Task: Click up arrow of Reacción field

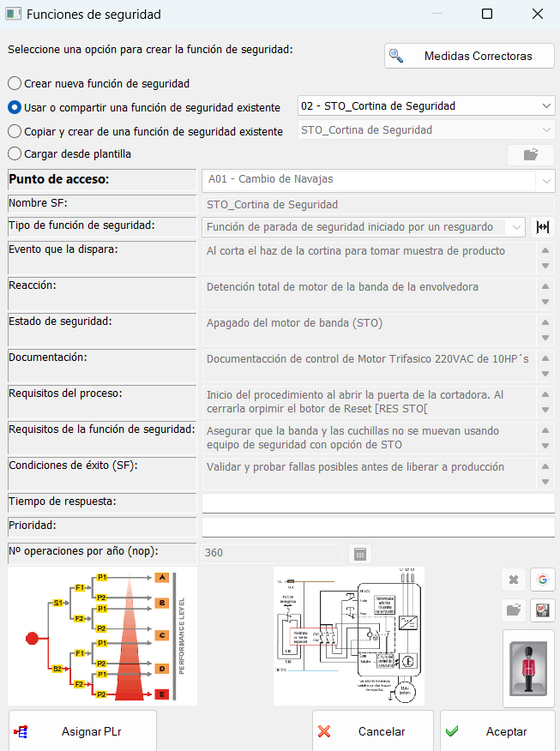Action: click(545, 286)
